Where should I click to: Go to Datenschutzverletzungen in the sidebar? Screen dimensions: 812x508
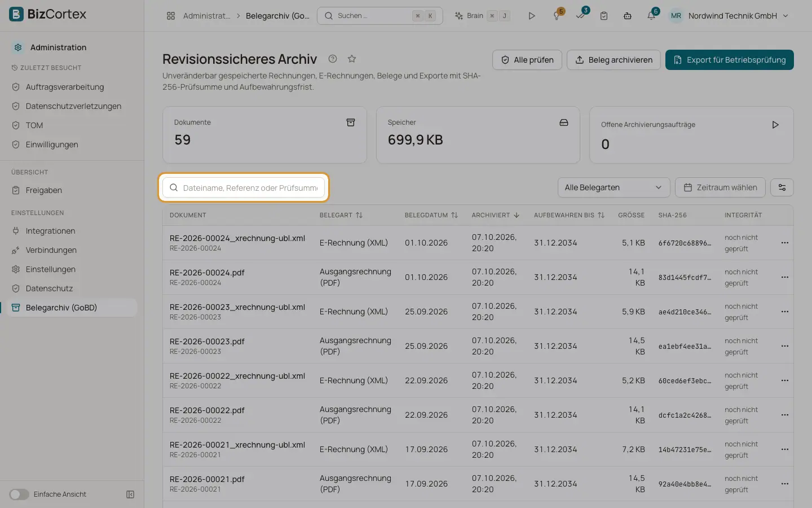73,106
